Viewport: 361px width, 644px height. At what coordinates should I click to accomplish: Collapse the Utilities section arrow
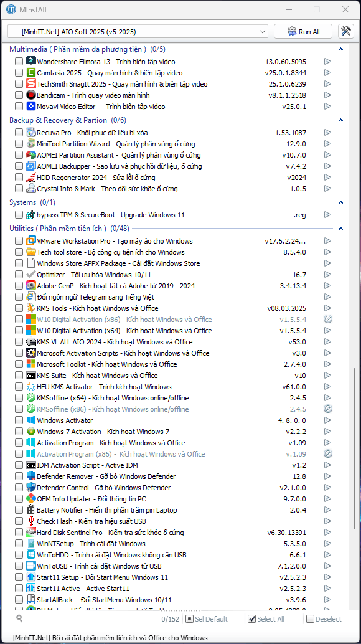click(x=340, y=229)
